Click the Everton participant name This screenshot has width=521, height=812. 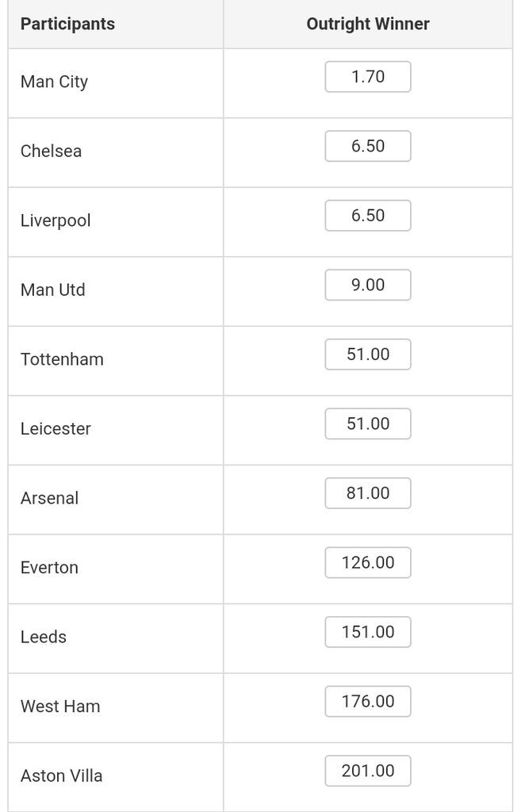(x=50, y=568)
